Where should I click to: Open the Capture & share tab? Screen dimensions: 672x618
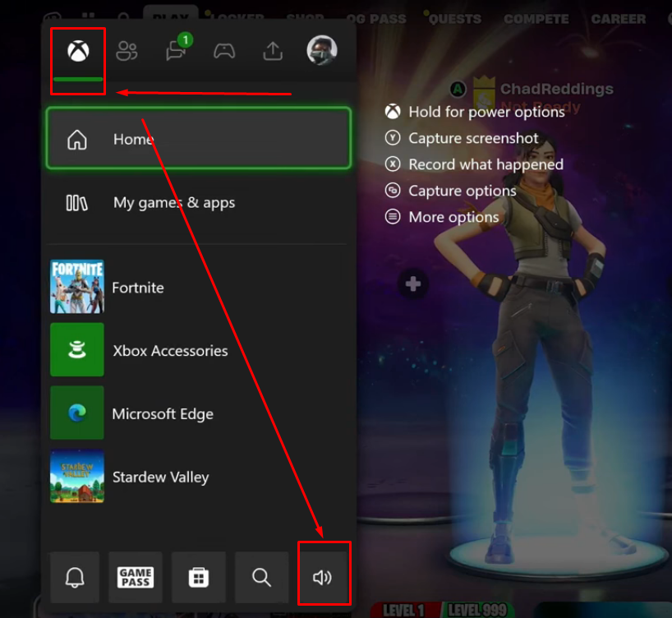[273, 51]
